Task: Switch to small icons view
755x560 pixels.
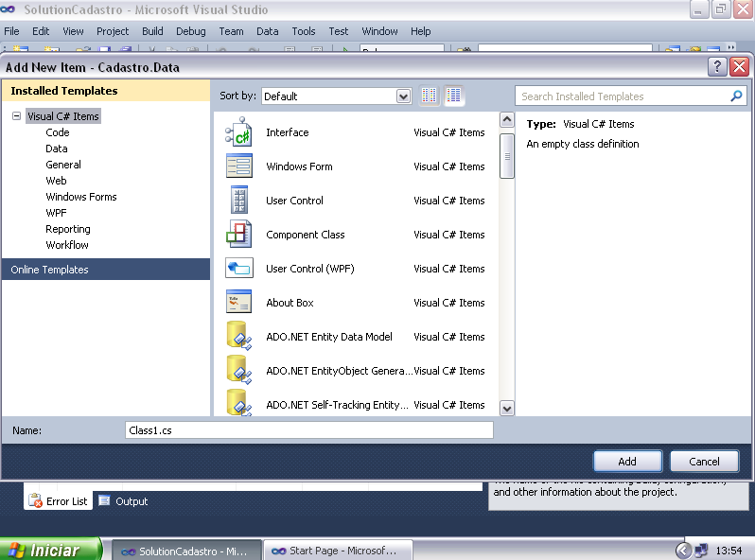Action: [429, 96]
